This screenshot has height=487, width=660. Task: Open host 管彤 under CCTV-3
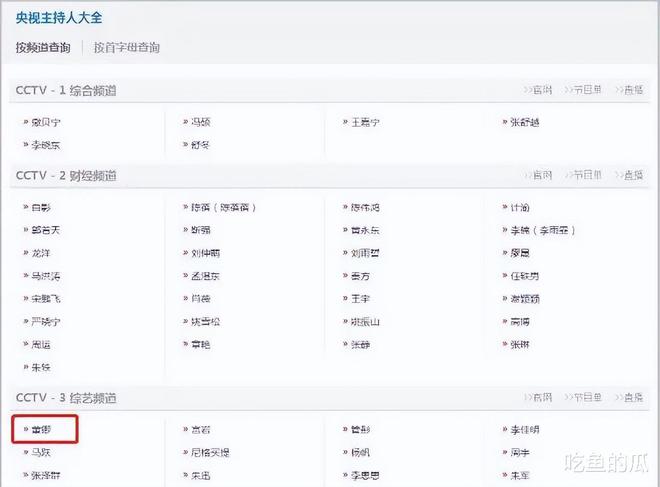(x=360, y=429)
